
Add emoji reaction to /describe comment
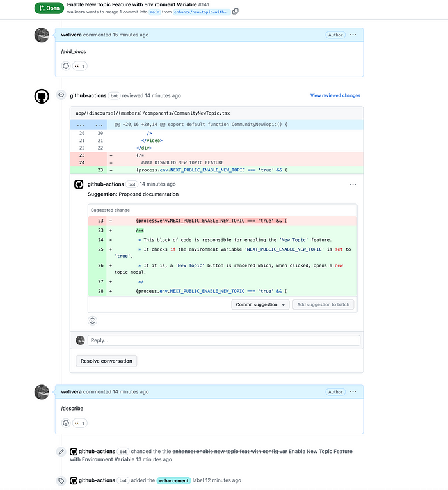66,423
